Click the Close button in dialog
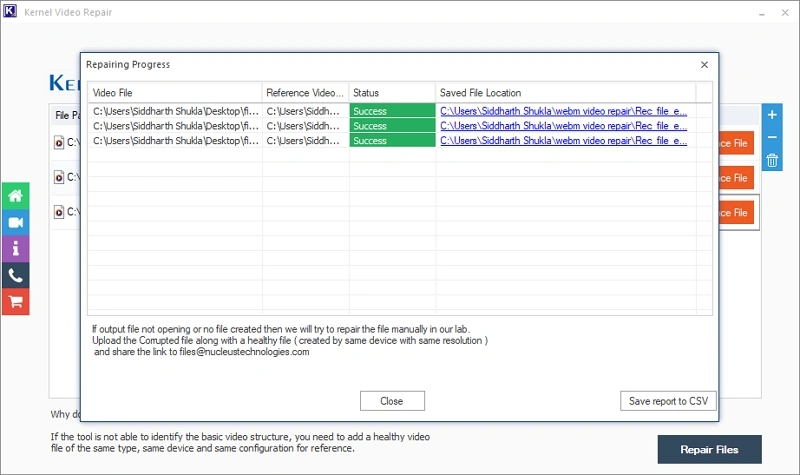The image size is (800, 475). click(x=392, y=401)
